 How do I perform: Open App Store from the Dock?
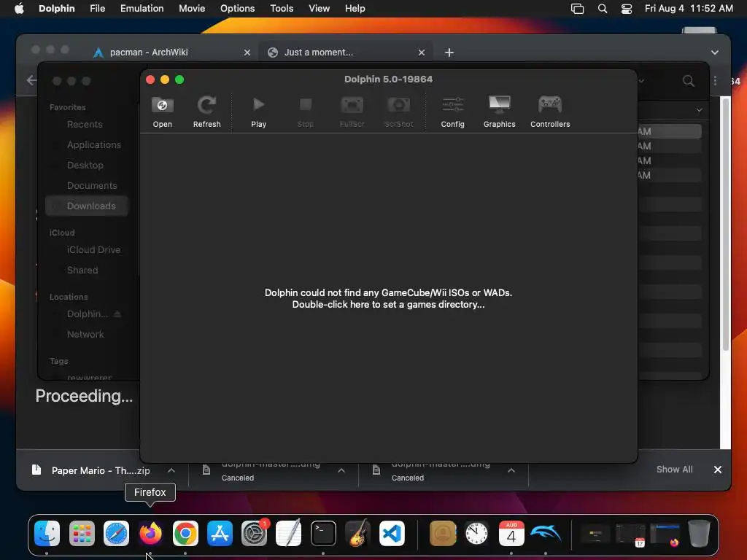[x=220, y=533]
